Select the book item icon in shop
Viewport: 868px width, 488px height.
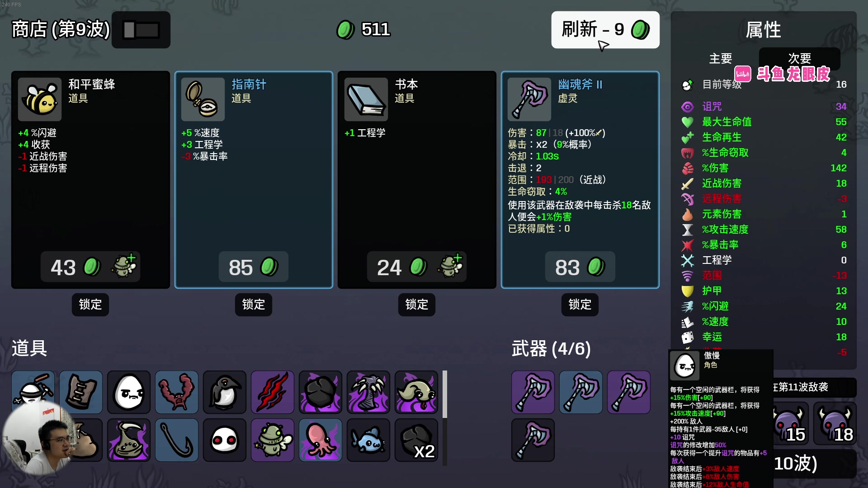tap(366, 99)
